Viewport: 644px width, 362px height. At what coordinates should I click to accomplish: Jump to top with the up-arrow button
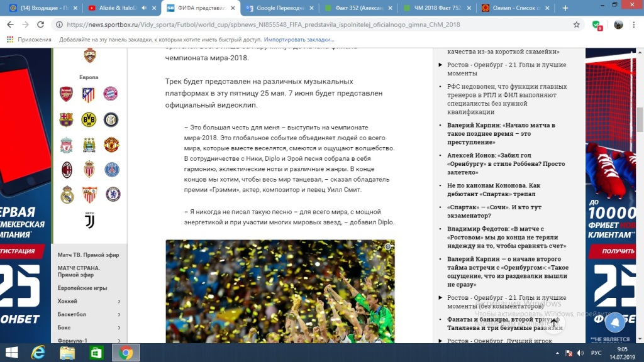click(554, 322)
